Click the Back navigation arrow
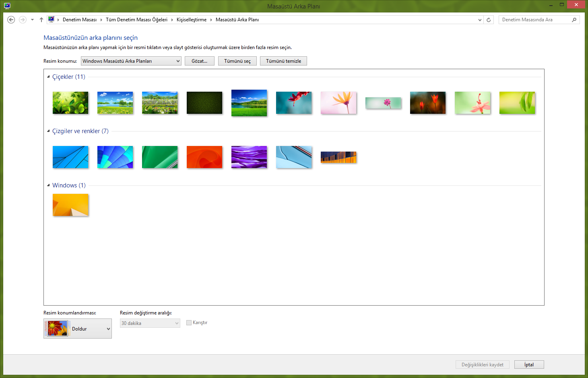Viewport: 588px width, 378px height. tap(11, 20)
